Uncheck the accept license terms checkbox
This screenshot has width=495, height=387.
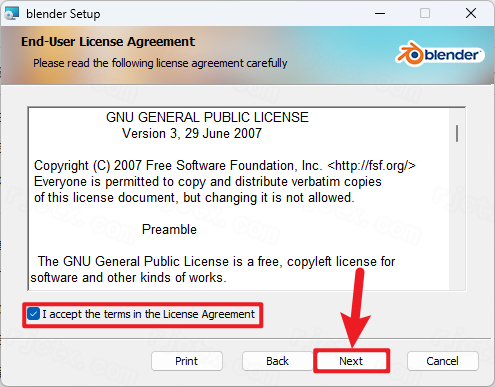33,314
